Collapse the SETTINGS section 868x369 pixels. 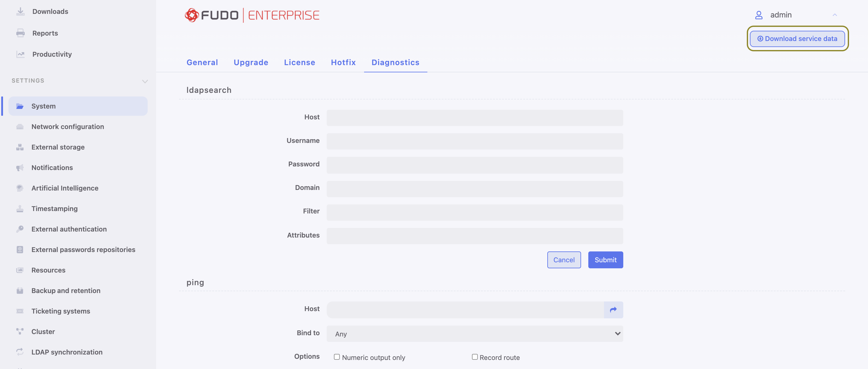coord(145,81)
